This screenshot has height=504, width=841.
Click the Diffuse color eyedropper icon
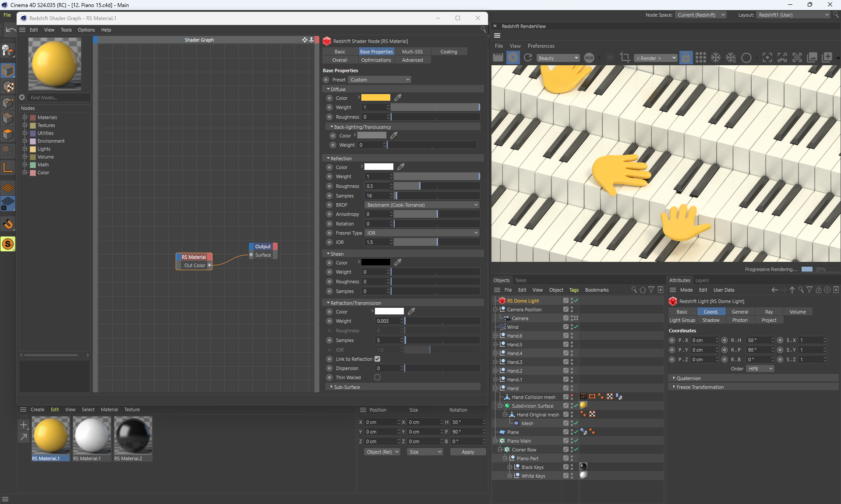[x=398, y=98]
